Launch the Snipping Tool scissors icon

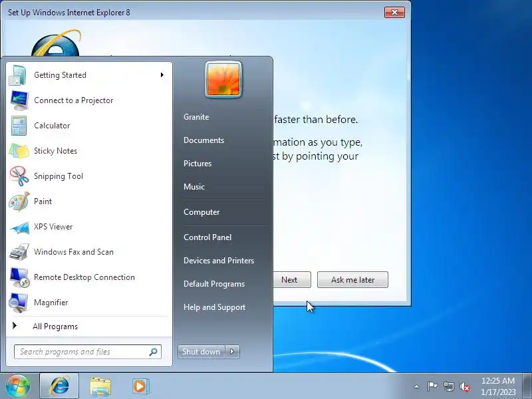click(19, 176)
